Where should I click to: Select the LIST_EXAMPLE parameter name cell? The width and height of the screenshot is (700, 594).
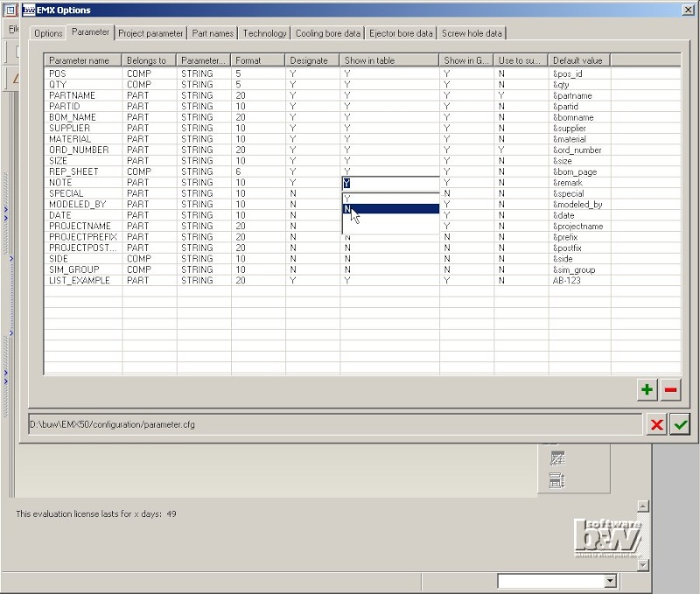click(x=83, y=281)
